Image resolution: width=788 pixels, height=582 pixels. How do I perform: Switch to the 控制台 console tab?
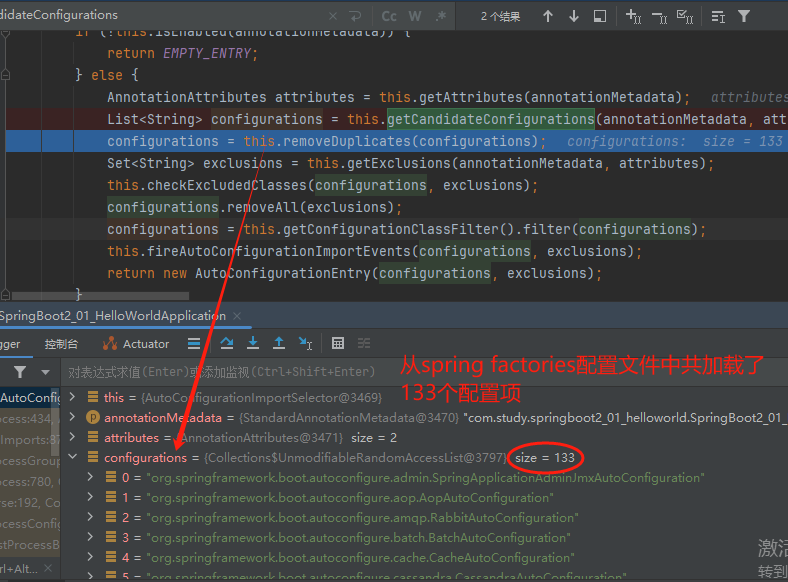(61, 344)
